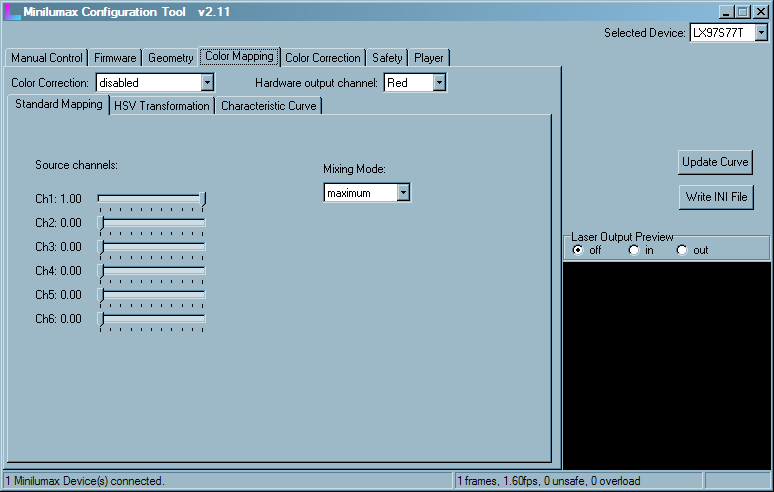This screenshot has width=774, height=492.
Task: Select the 'in' laser preview option
Action: point(633,250)
